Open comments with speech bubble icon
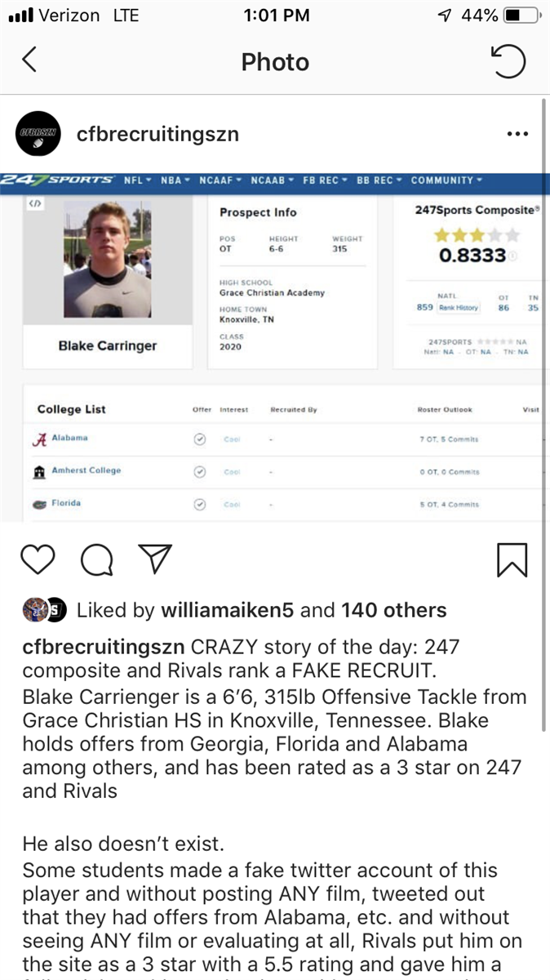The height and width of the screenshot is (980, 550). pos(96,559)
